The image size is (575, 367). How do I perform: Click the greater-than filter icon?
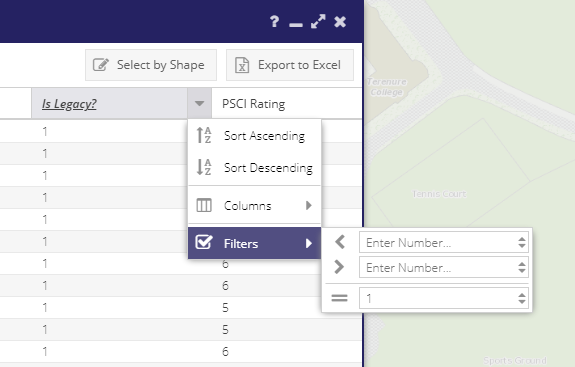pos(340,267)
